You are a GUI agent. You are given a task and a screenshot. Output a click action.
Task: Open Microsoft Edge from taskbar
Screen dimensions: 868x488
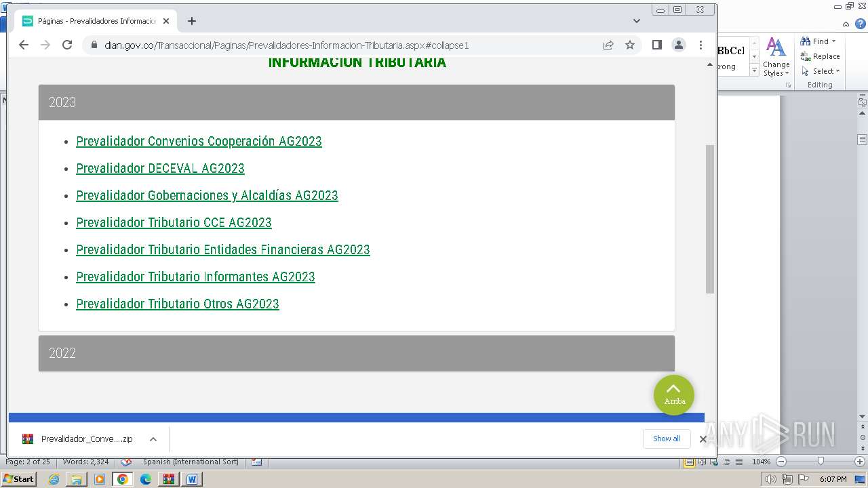click(146, 479)
